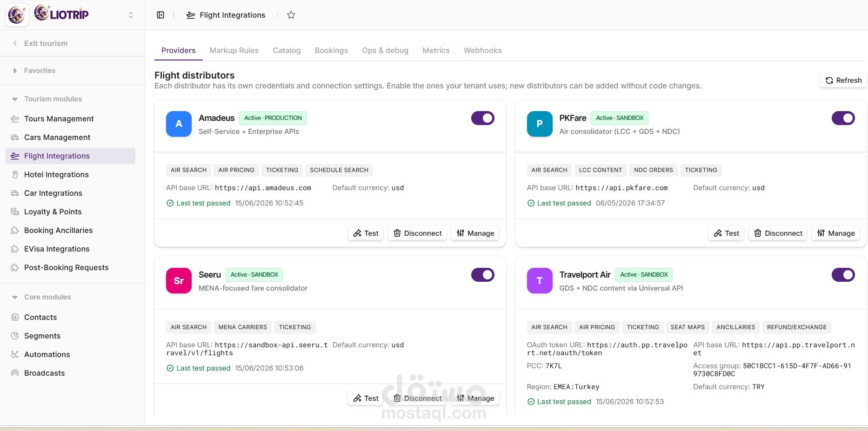Click the Travelport 'SEAT MAPS' tag
The height and width of the screenshot is (431, 868).
688,327
